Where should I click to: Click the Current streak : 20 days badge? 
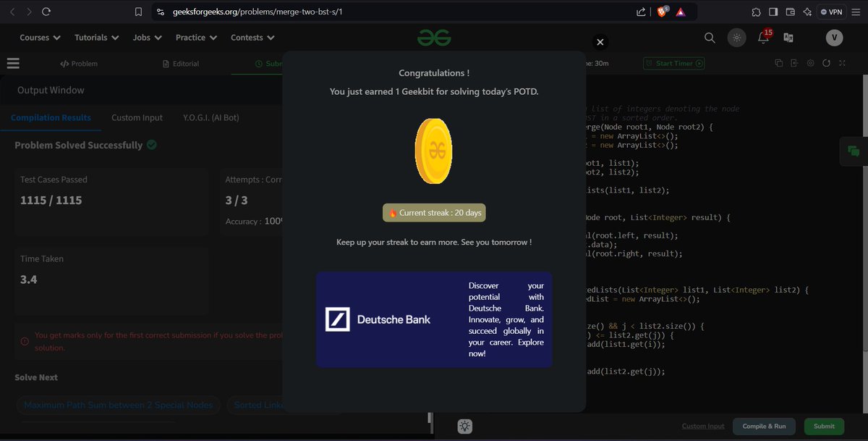(434, 213)
